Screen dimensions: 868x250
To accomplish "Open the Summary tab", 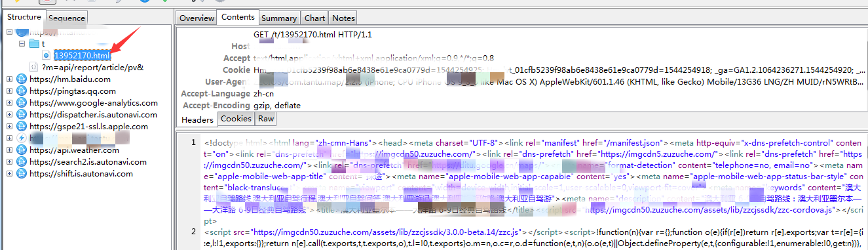I will click(280, 18).
